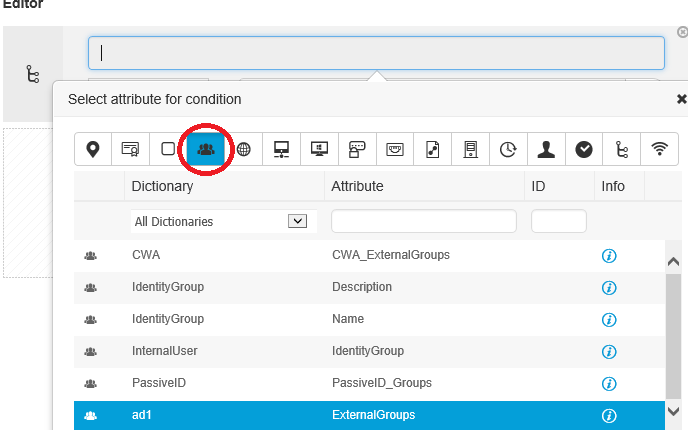Screen dimensions: 688x430
Task: Select the document graph category icon
Action: tap(432, 149)
